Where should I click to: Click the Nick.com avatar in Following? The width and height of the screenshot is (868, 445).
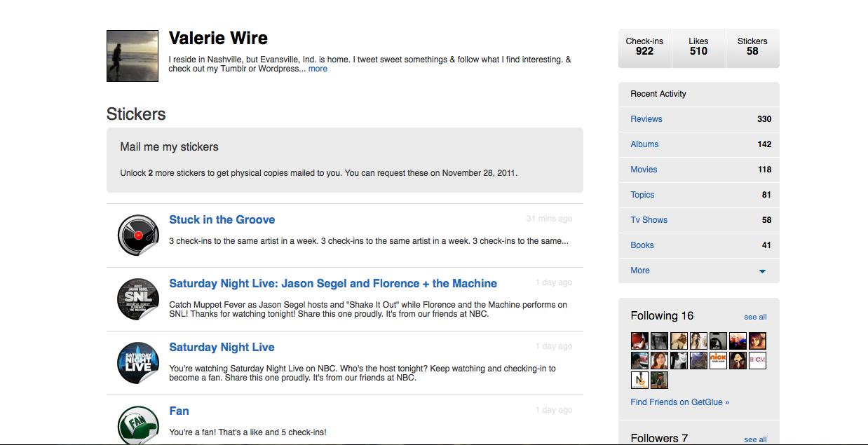click(x=718, y=360)
